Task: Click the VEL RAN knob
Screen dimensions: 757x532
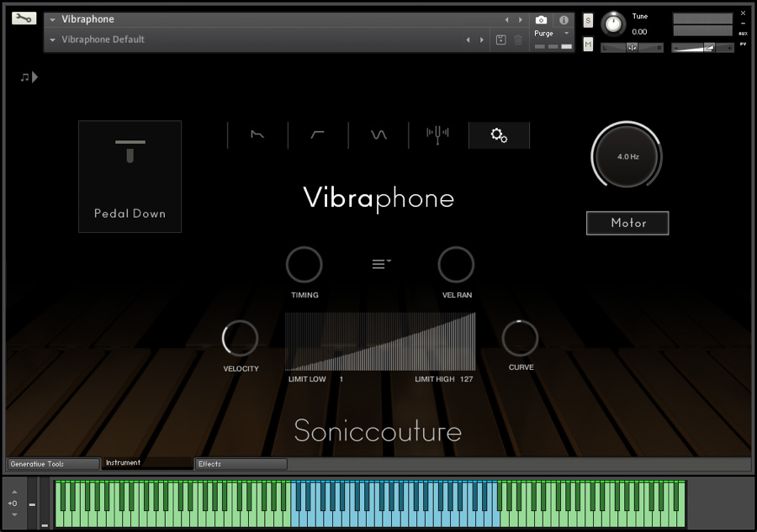Action: tap(456, 264)
